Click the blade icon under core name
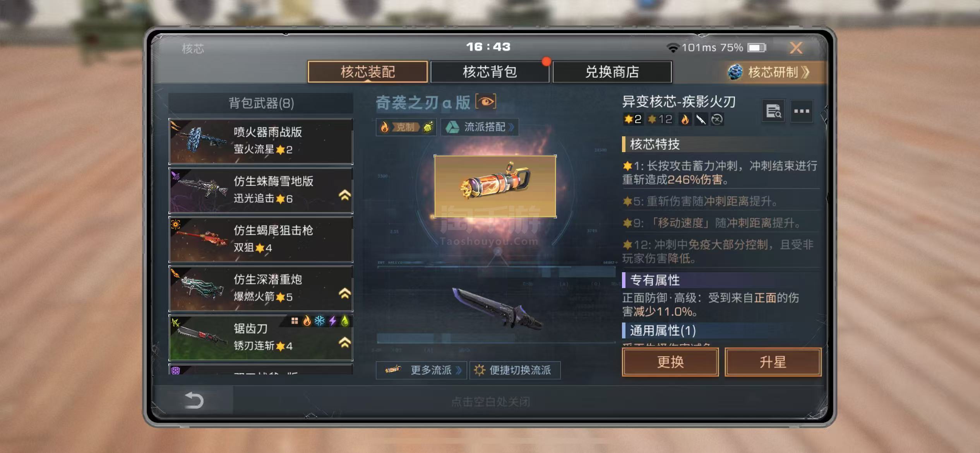Image resolution: width=980 pixels, height=453 pixels. pyautogui.click(x=701, y=119)
